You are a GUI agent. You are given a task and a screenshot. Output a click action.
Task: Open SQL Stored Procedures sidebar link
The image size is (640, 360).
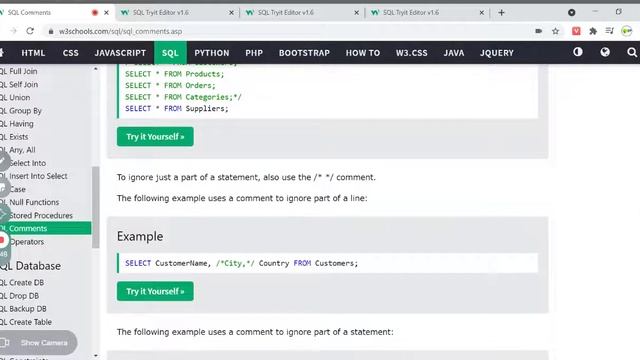[x=36, y=216]
